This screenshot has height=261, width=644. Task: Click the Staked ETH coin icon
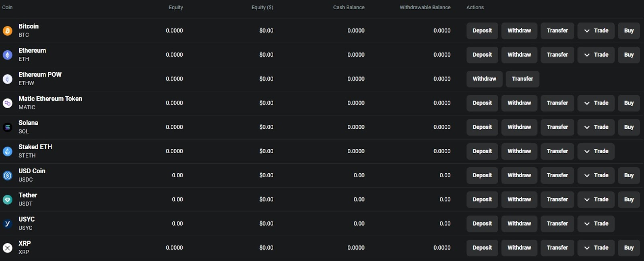click(x=7, y=151)
